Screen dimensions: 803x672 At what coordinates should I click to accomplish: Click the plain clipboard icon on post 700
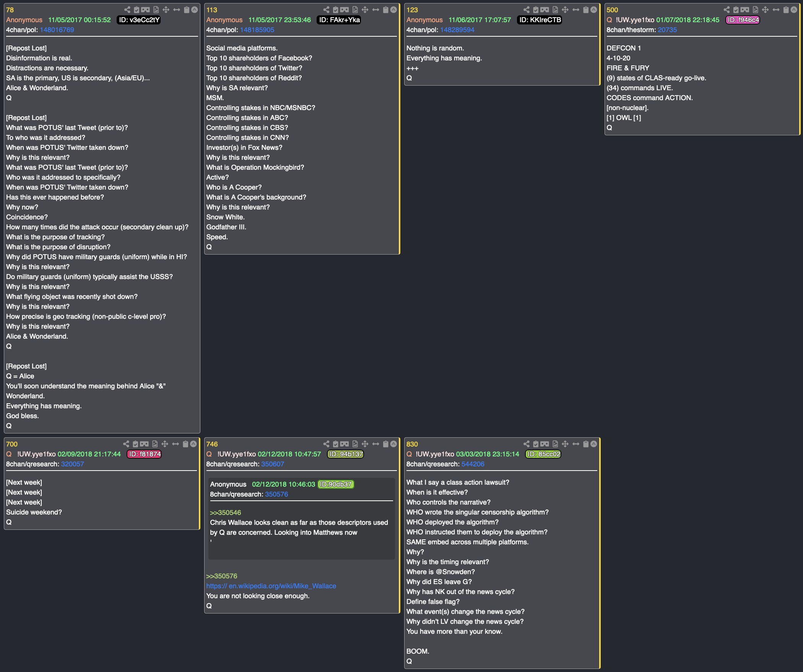(x=185, y=444)
